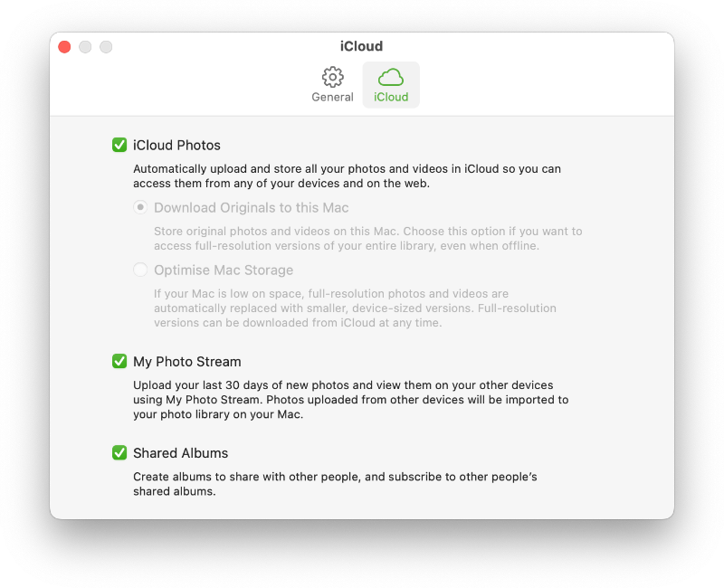Toggle the Shared Albums checkbox off

pos(119,452)
